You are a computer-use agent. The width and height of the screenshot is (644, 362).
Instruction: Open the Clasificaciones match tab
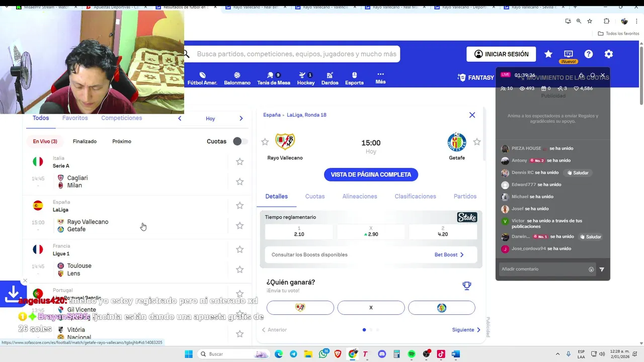click(415, 197)
